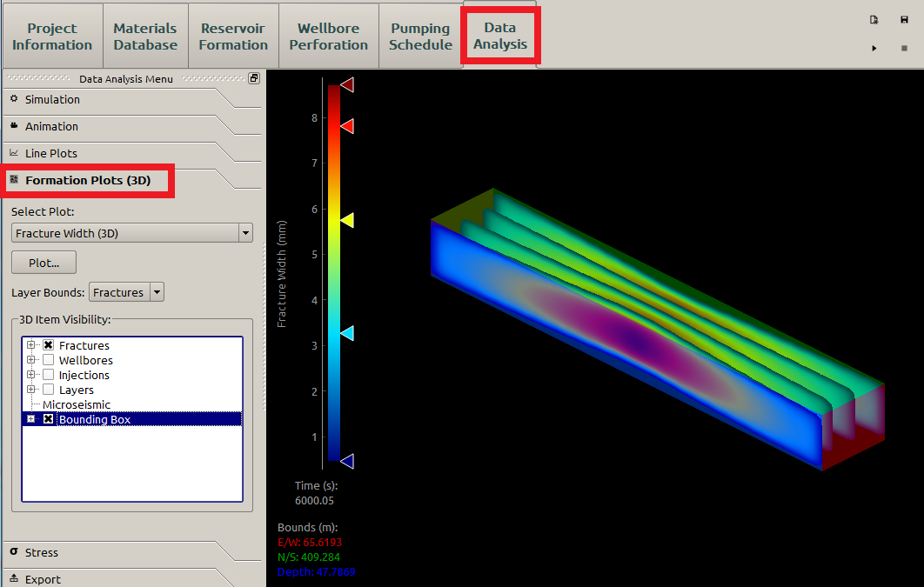Uncheck the Bounding Box checkbox
924x587 pixels.
[x=49, y=418]
